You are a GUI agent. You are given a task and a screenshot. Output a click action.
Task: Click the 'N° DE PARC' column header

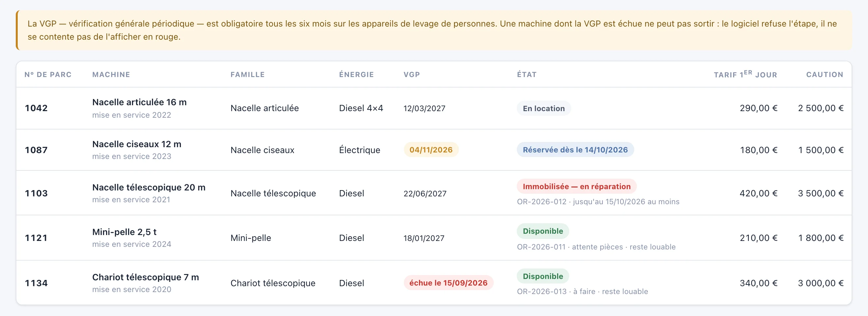pos(48,75)
